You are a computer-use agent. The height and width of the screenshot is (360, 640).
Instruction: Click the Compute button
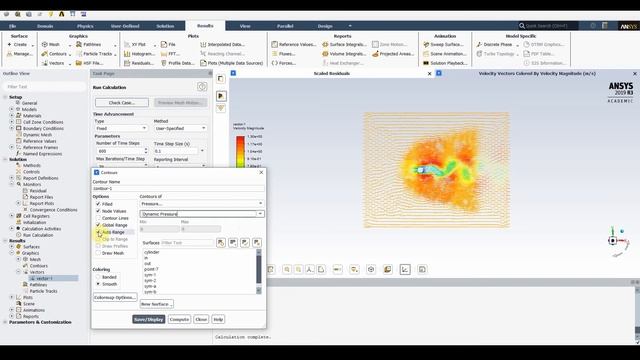point(179,319)
